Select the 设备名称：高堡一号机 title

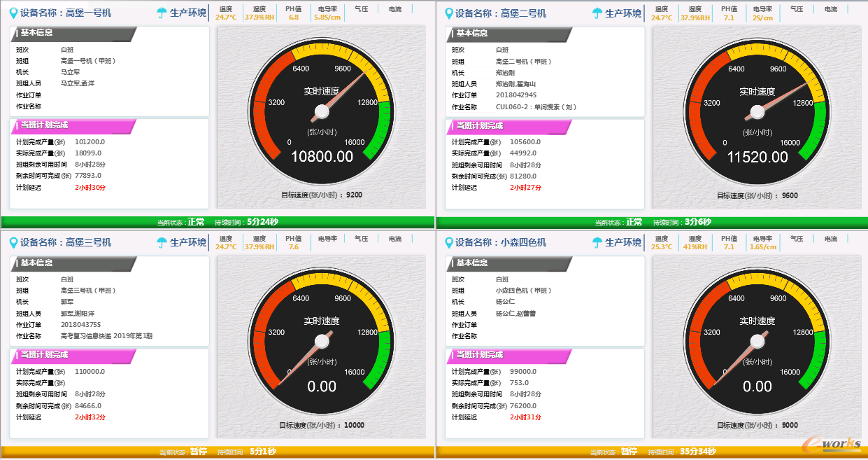(x=66, y=13)
